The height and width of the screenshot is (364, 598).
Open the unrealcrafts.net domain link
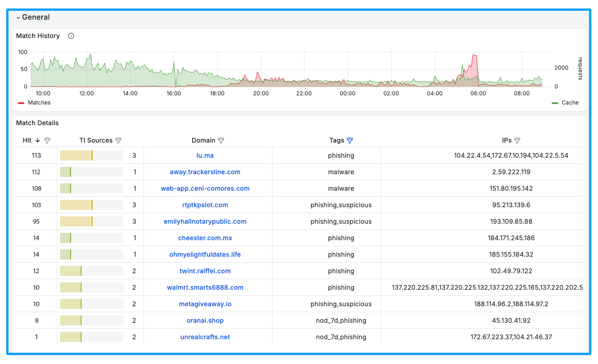point(205,337)
